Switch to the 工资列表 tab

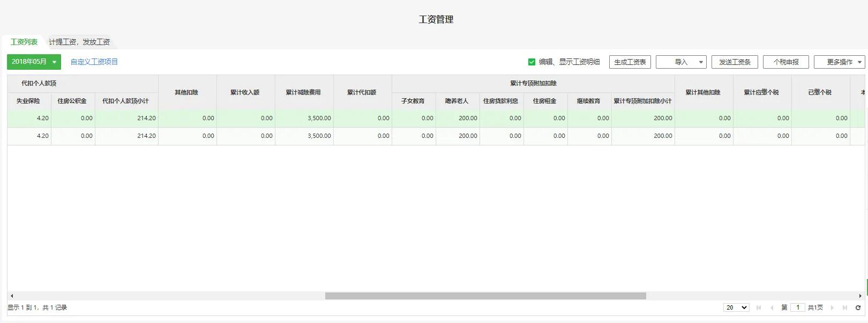coord(24,42)
